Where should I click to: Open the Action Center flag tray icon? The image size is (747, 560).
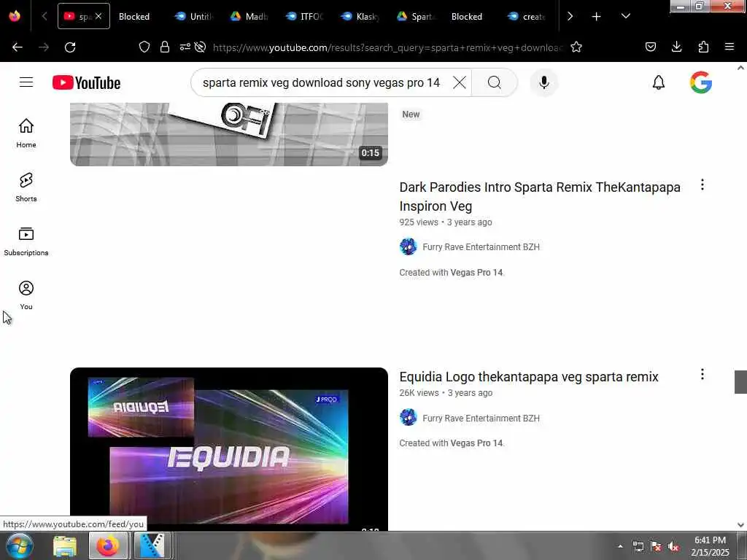pos(656,547)
